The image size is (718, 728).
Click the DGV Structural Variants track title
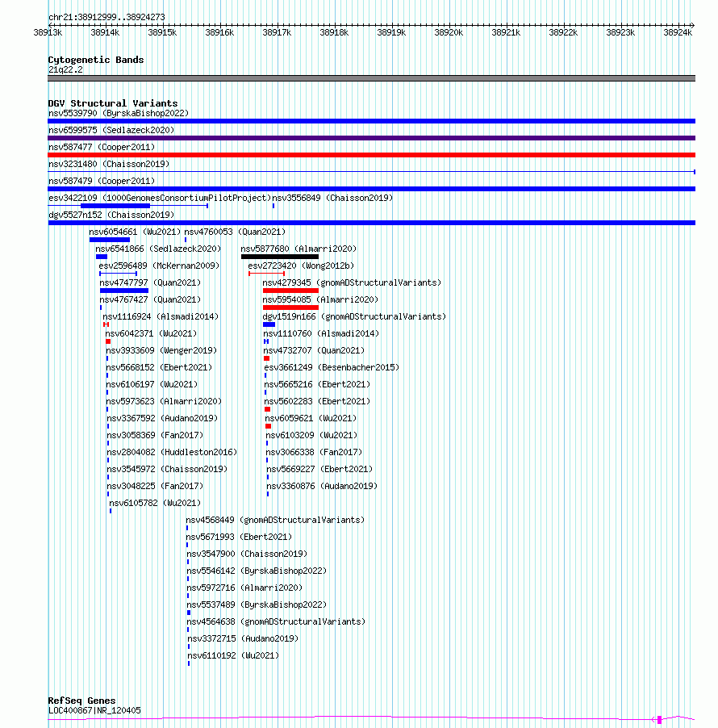tap(113, 103)
